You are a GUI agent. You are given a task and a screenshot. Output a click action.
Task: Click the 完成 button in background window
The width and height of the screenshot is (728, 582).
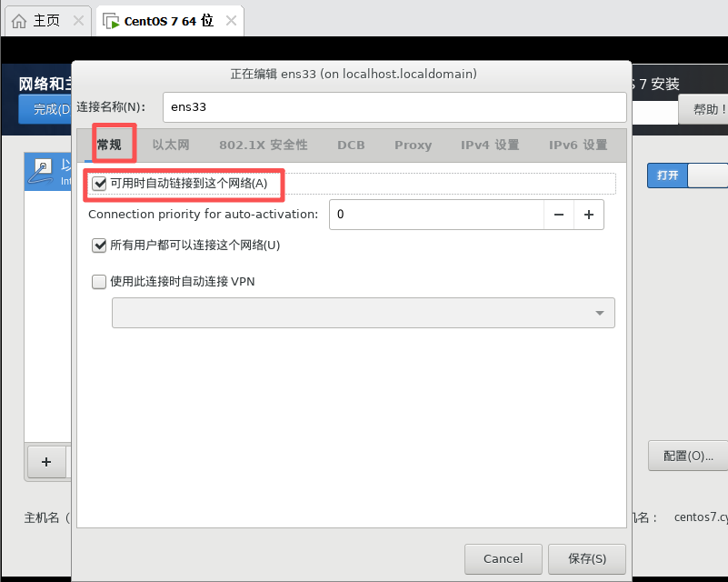[45, 109]
